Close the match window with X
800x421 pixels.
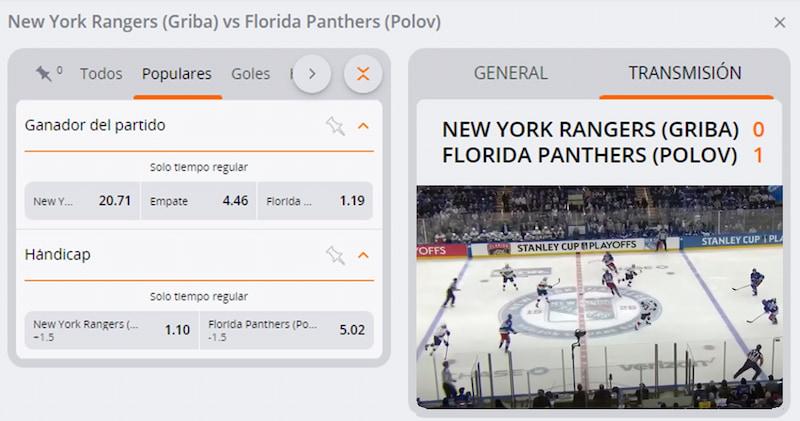pos(780,22)
